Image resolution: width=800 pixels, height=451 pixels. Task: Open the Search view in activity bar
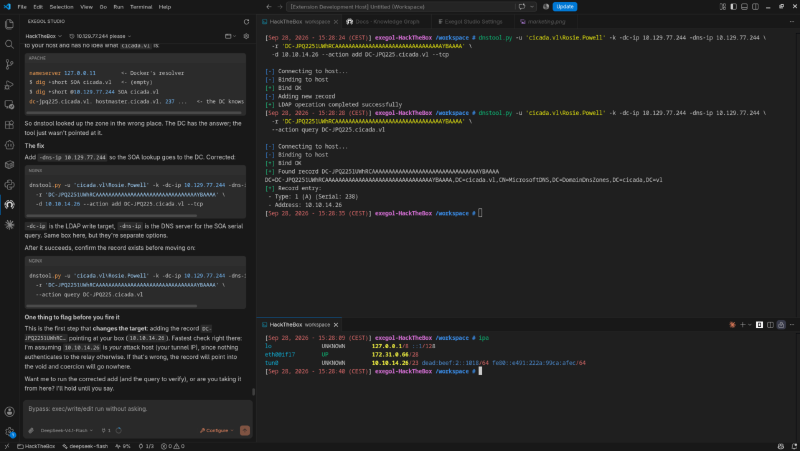[9, 44]
